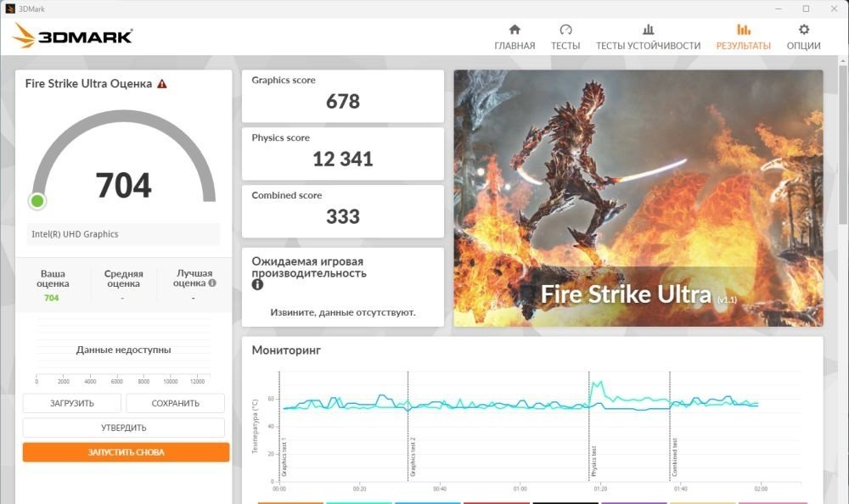Click info icon beside Лучшая оценка
849x504 pixels.
212,283
